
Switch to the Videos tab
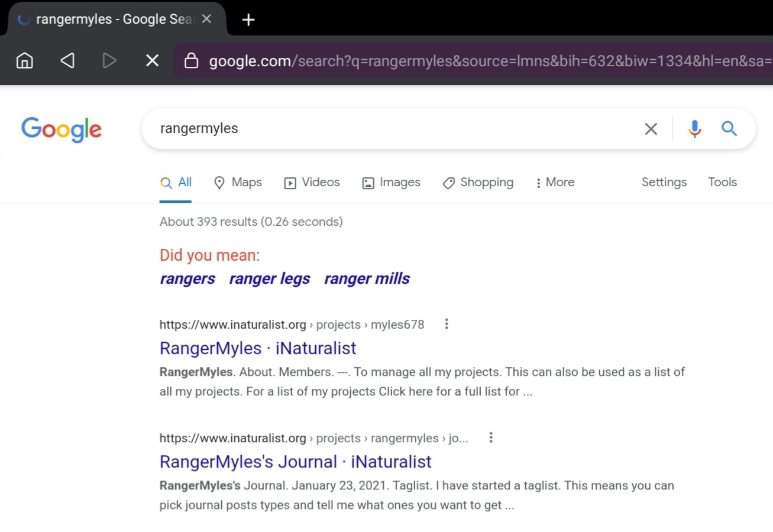click(312, 183)
